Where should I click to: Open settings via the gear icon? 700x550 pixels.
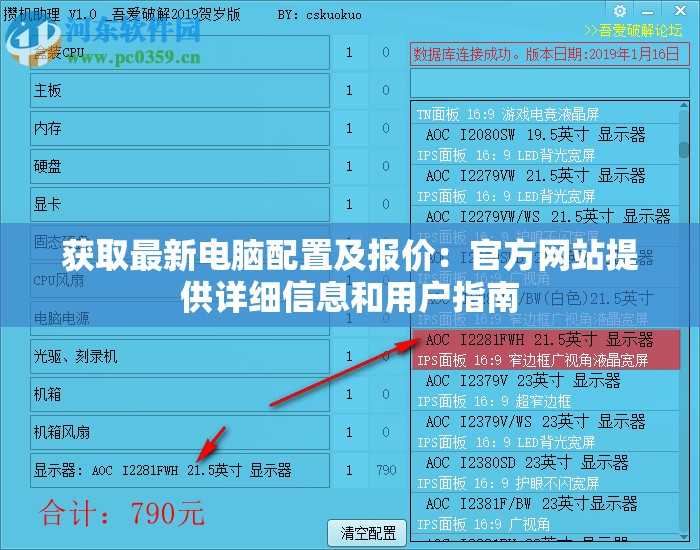coord(620,11)
